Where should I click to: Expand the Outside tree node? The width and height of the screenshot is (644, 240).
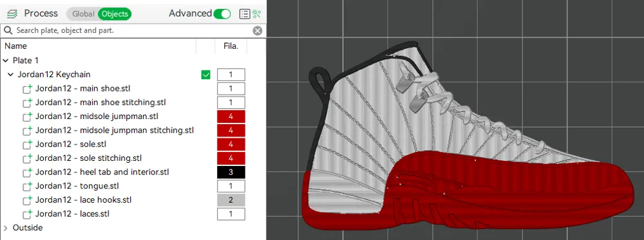tap(6, 227)
